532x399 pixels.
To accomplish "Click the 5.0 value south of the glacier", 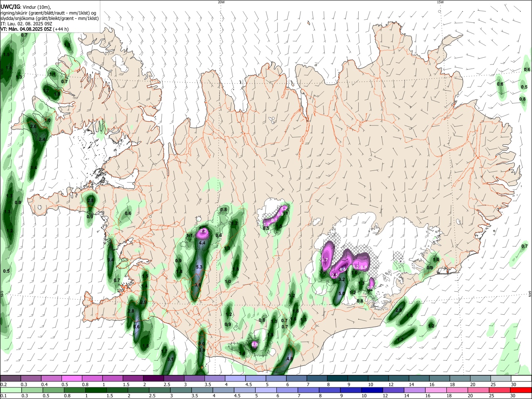I will (342, 293).
